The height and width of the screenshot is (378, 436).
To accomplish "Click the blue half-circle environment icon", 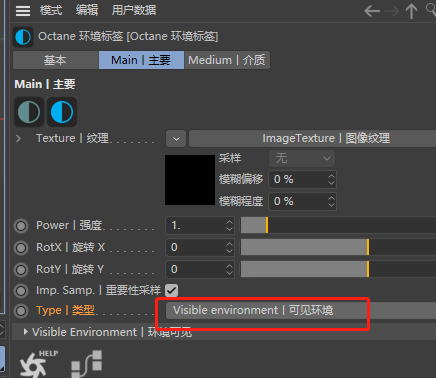I will pos(62,112).
